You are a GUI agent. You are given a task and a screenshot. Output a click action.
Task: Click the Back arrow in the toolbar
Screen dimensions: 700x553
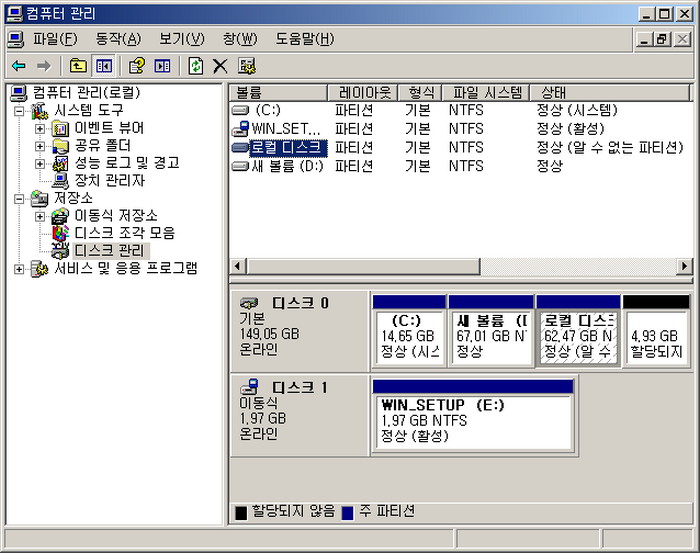point(18,66)
